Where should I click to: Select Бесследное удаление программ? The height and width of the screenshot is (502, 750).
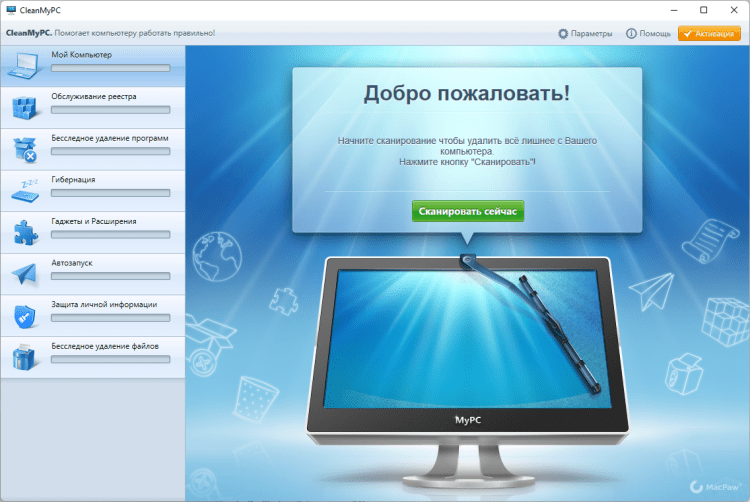click(93, 150)
